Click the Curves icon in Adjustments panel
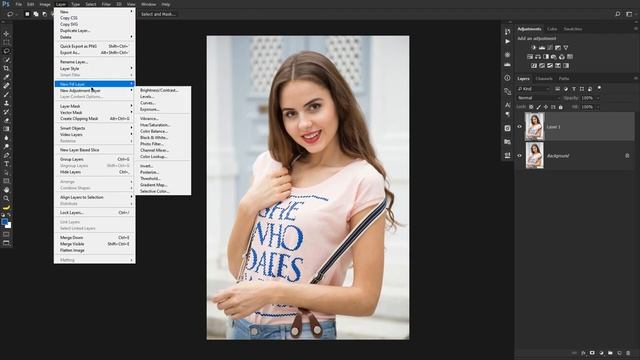This screenshot has width=640, height=360. click(x=550, y=48)
